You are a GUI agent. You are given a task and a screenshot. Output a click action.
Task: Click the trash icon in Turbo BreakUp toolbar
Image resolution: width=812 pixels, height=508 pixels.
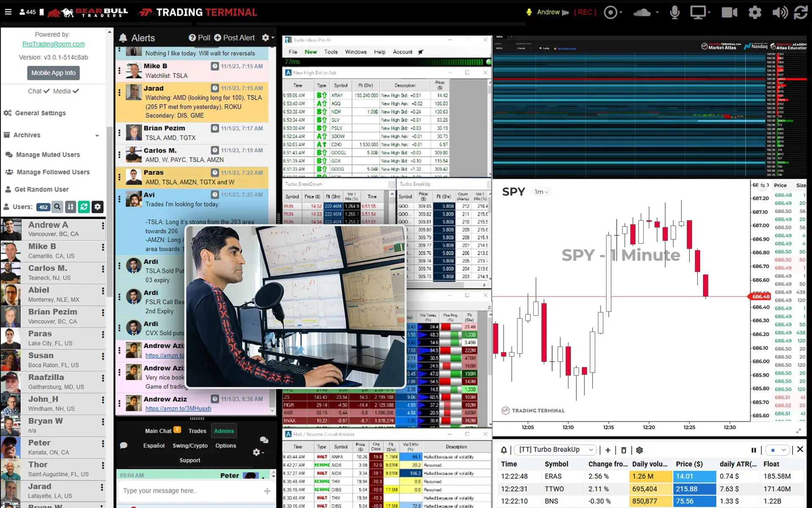click(623, 450)
